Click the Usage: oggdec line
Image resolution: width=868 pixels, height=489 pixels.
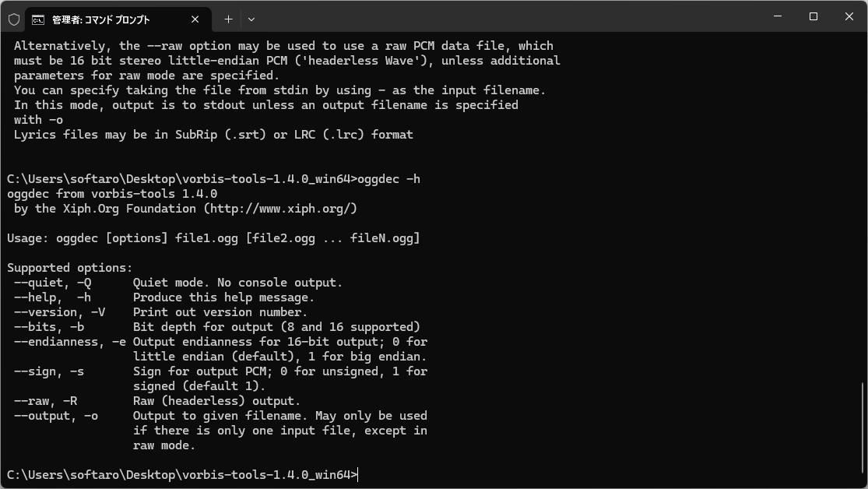coord(213,238)
